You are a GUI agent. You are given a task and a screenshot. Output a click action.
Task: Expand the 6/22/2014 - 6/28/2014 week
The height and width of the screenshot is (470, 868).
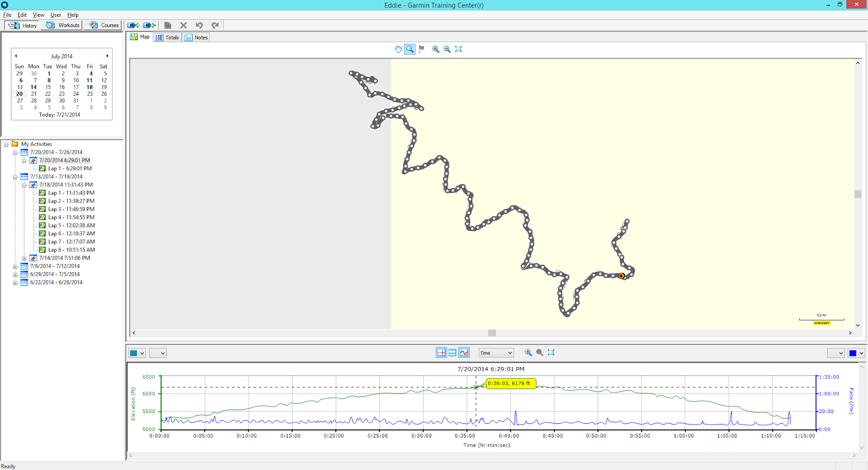[15, 283]
